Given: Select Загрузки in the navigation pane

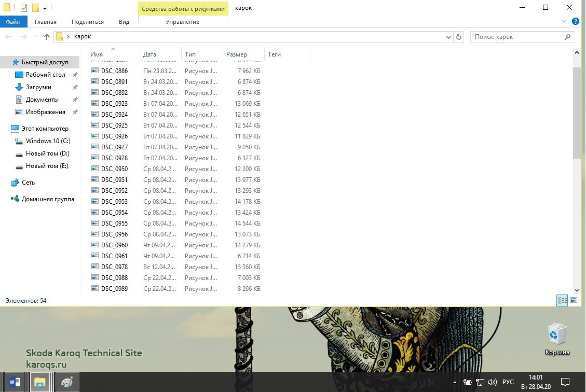Looking at the screenshot, I should [38, 87].
